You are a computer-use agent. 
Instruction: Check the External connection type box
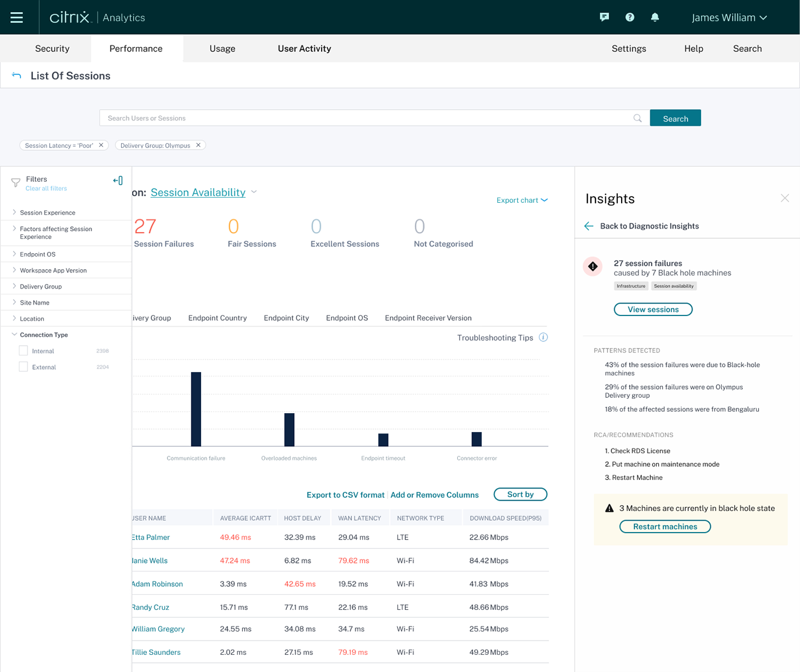(23, 367)
